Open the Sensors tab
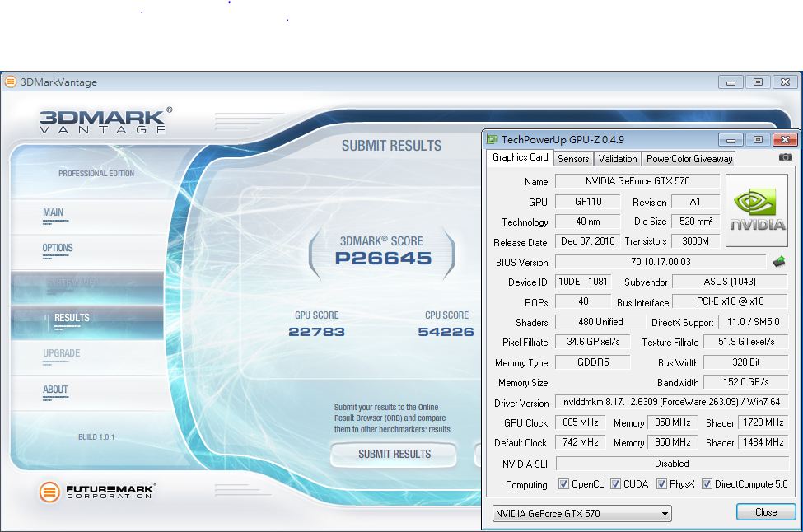This screenshot has height=532, width=803. (573, 159)
